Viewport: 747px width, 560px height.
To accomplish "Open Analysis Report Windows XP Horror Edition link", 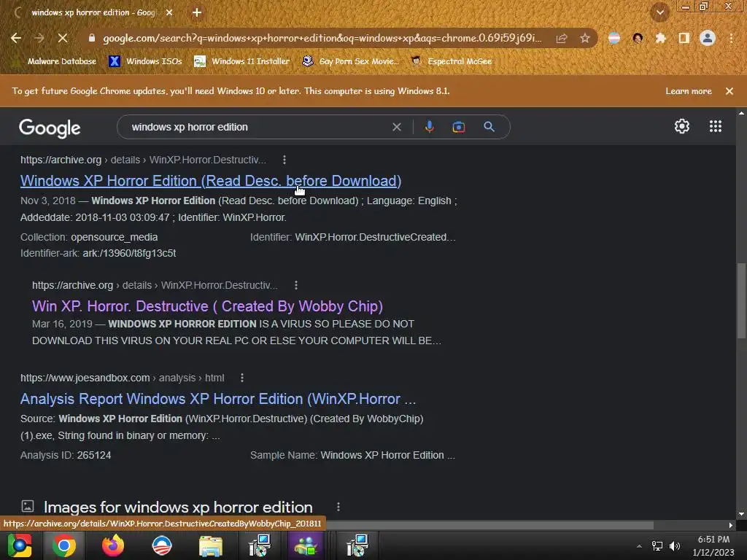I will click(x=218, y=399).
